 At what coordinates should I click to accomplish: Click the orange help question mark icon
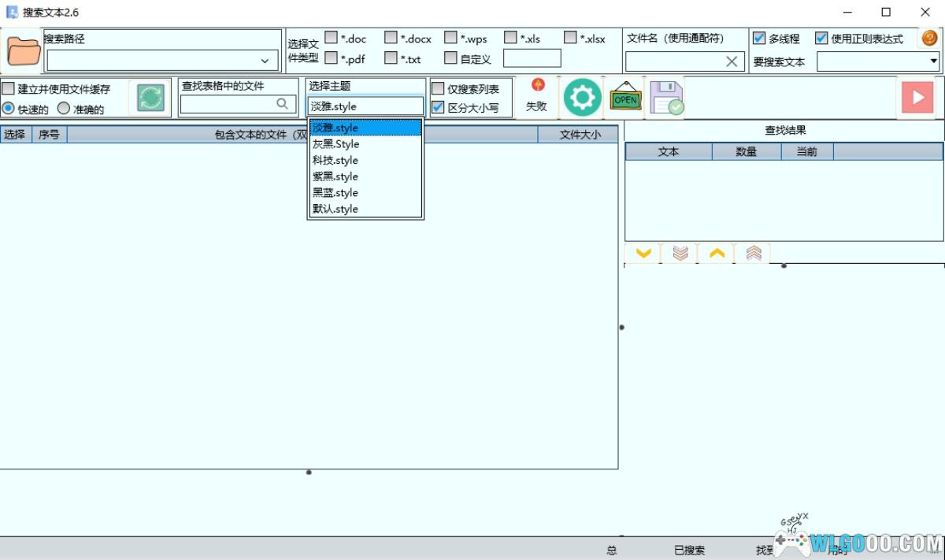(x=929, y=38)
